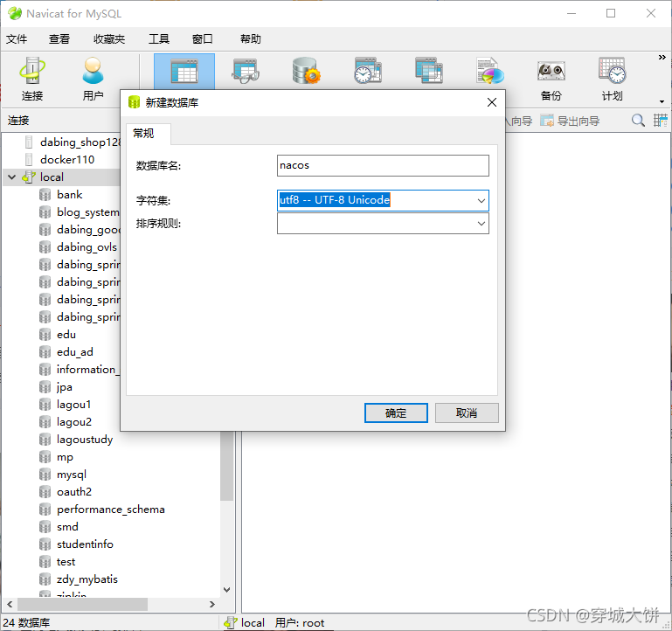Click the scroll right arrow under tree
The height and width of the screenshot is (631, 672).
pos(211,605)
